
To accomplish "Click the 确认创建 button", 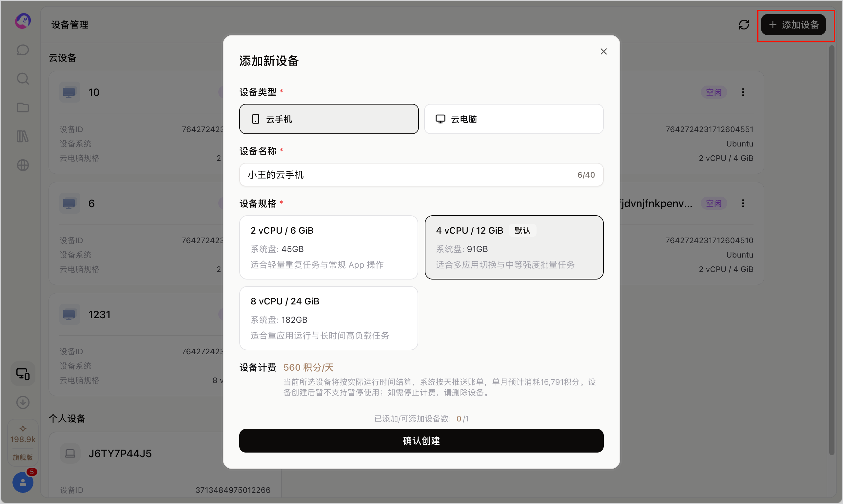I will (x=421, y=441).
